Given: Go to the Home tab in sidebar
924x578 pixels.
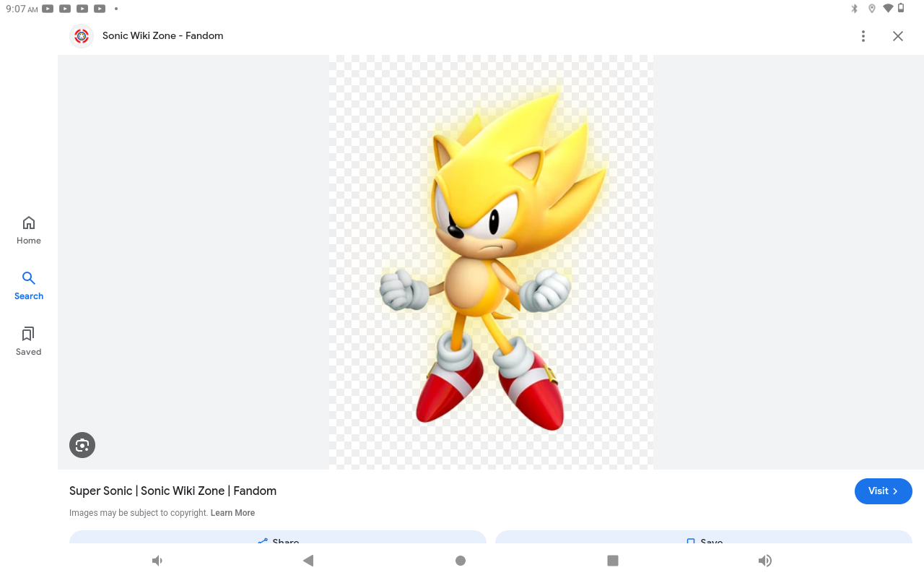Looking at the screenshot, I should 29,230.
